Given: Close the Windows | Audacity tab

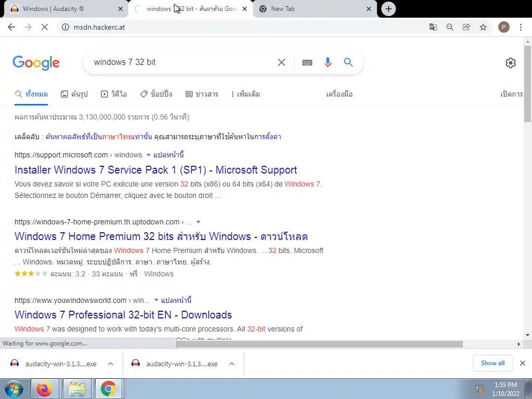Looking at the screenshot, I should point(121,9).
